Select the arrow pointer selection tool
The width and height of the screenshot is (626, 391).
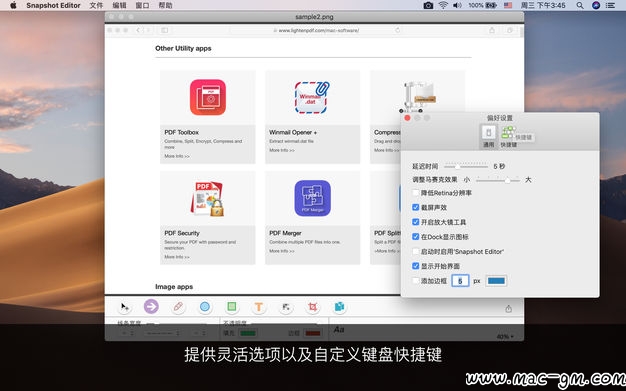point(125,307)
